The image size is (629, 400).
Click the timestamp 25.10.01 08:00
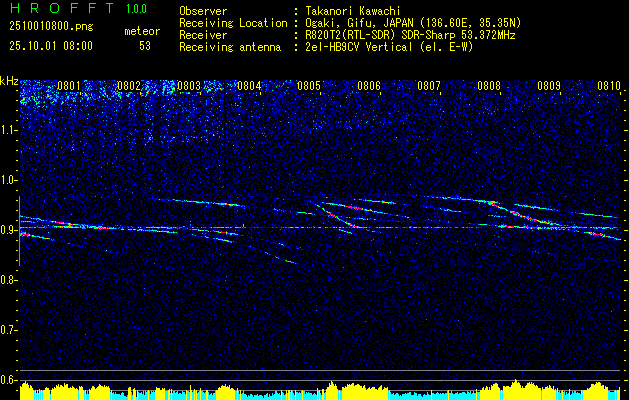pos(51,46)
